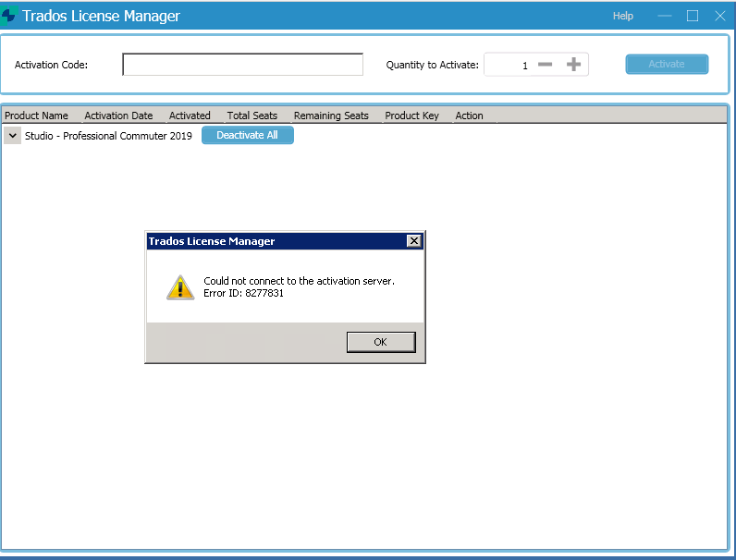This screenshot has width=736, height=560.
Task: Decrease quantity to activate with minus
Action: pyautogui.click(x=545, y=65)
